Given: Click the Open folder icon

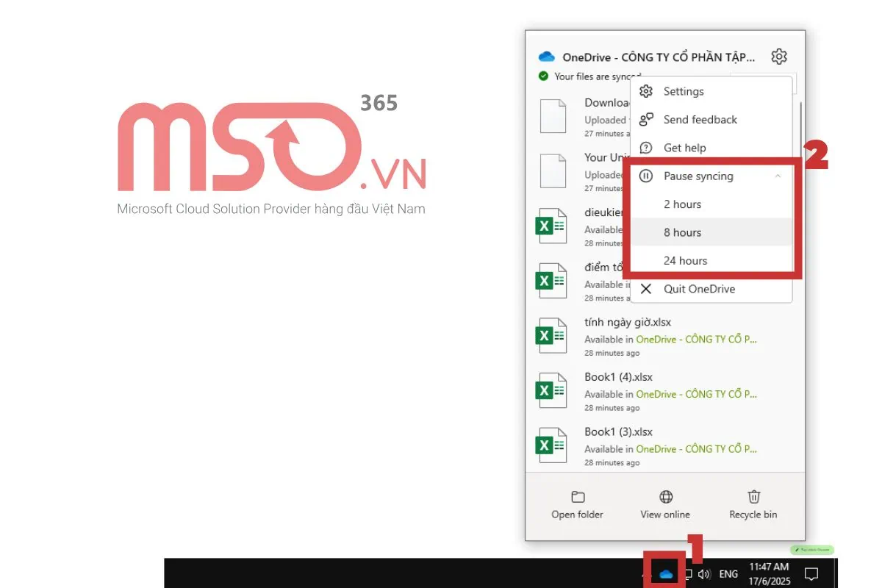Looking at the screenshot, I should click(x=578, y=498).
